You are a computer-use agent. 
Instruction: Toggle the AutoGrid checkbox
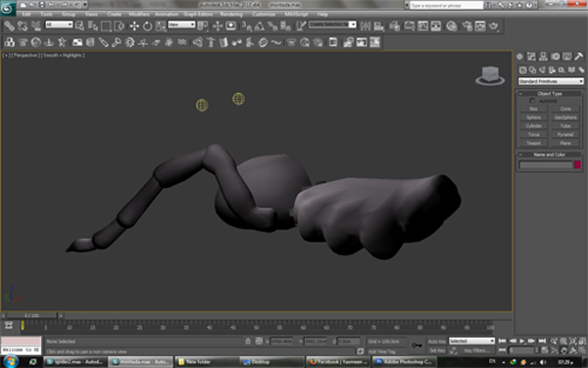click(532, 101)
